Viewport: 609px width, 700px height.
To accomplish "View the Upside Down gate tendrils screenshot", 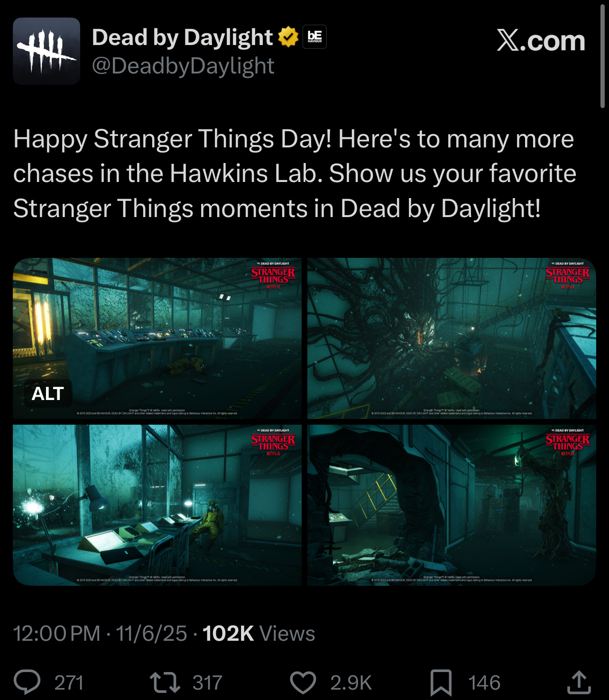I will (x=452, y=338).
